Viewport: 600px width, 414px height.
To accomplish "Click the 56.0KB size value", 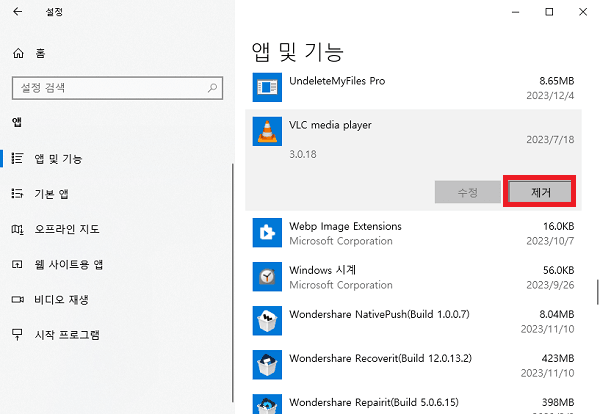I will (559, 271).
